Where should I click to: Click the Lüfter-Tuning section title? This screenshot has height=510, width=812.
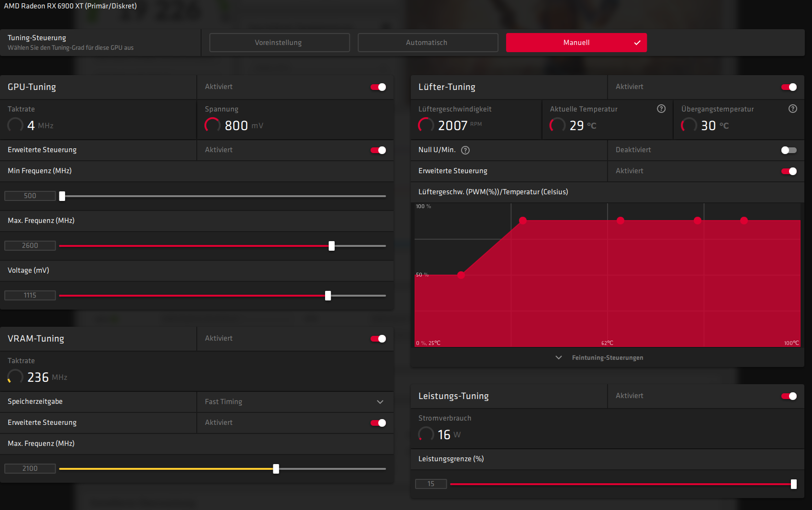[x=447, y=87]
